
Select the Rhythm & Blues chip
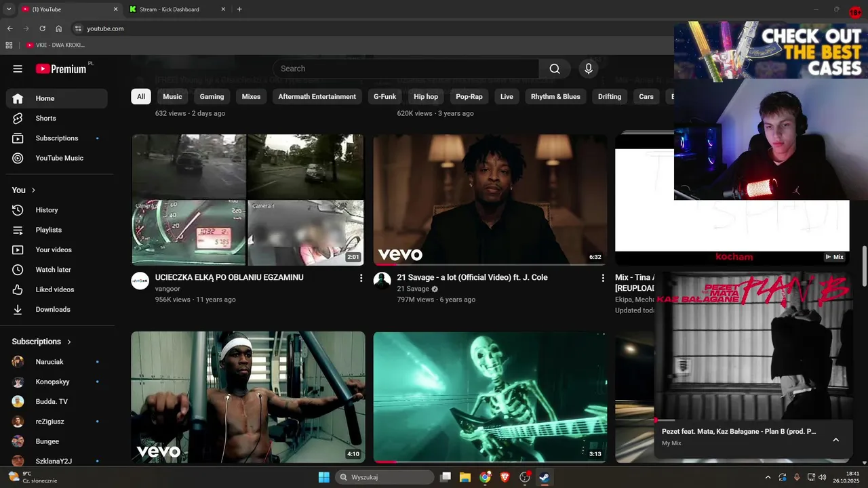[x=555, y=97]
